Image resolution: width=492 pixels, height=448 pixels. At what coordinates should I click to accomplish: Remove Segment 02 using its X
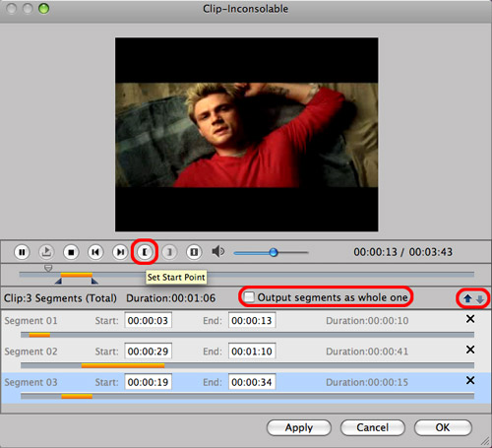470,350
